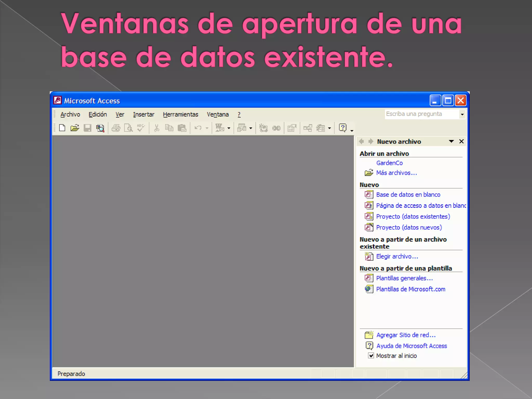
Task: Open the New Object dropdown arrow
Action: 329,128
